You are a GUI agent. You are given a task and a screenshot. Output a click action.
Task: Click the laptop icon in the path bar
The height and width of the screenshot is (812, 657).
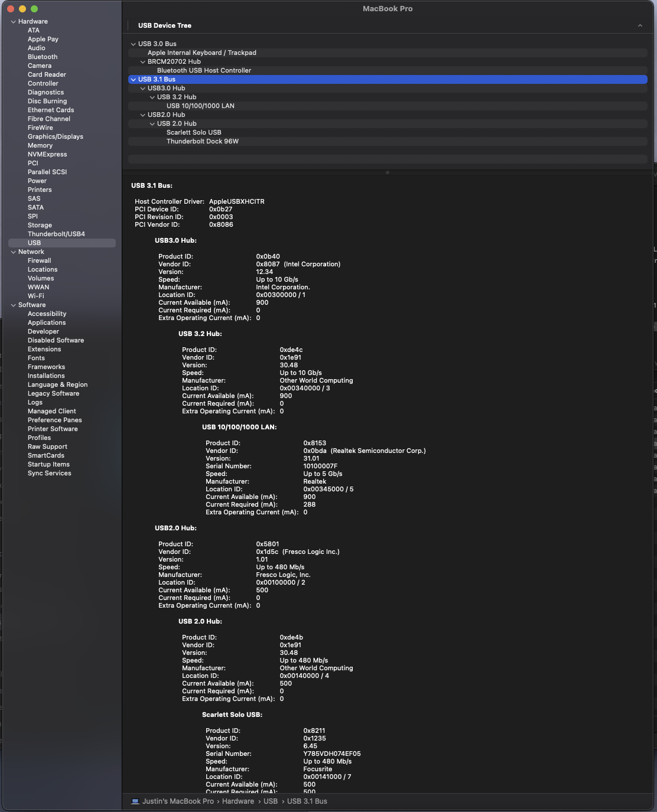135,801
